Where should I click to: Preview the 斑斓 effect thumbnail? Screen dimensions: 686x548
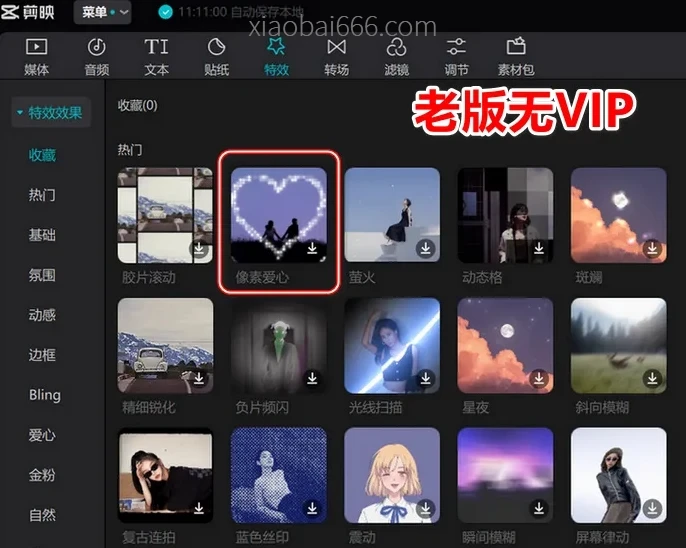point(619,215)
